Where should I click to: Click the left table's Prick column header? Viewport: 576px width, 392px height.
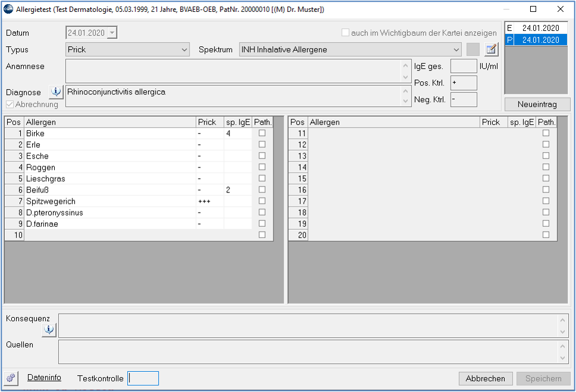click(x=210, y=122)
